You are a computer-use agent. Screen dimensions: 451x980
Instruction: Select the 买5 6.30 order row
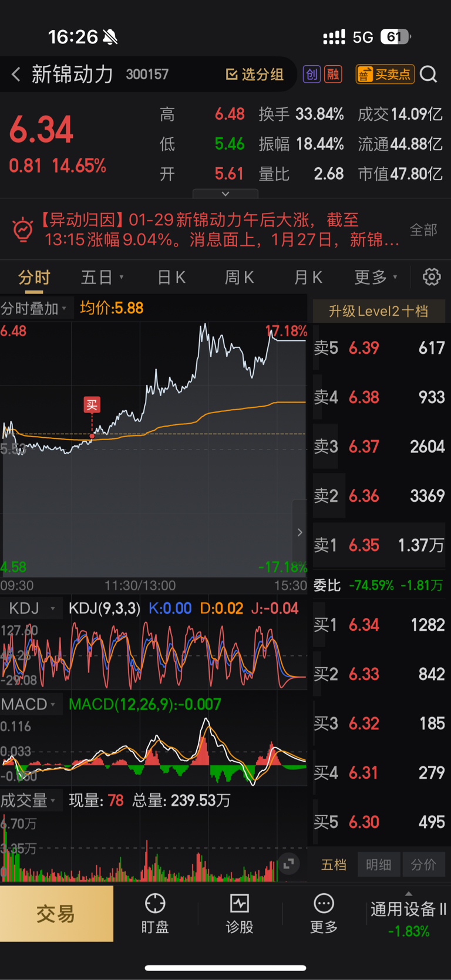coord(379,822)
